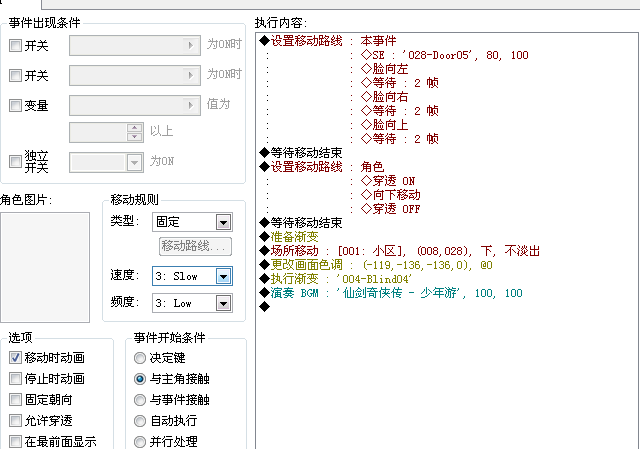Image resolution: width=640 pixels, height=449 pixels.
Task: Select the empty last command line diamond
Action: [264, 307]
